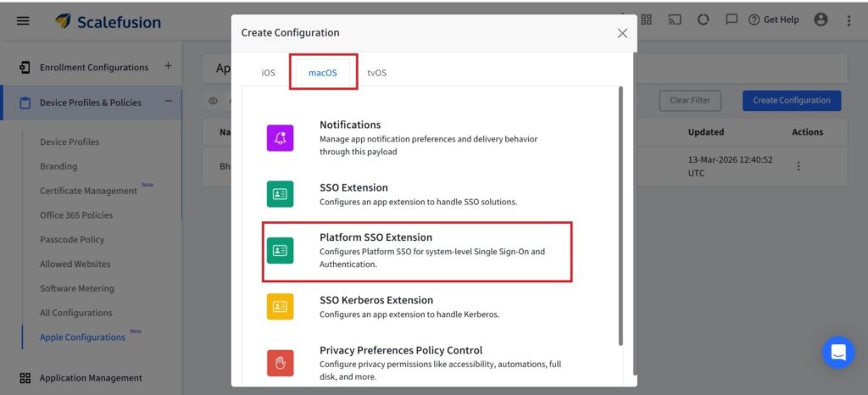868x395 pixels.
Task: Click the purple Notifications payload icon
Action: click(x=280, y=137)
